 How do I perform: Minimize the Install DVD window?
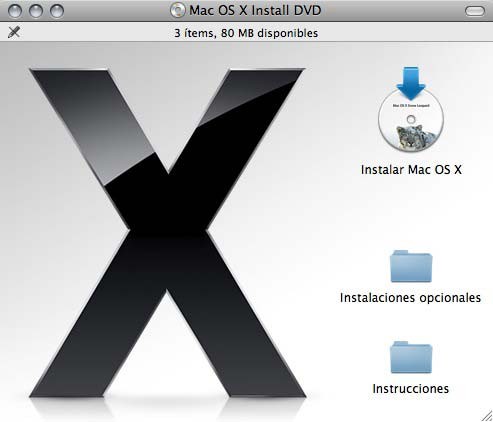[x=36, y=11]
